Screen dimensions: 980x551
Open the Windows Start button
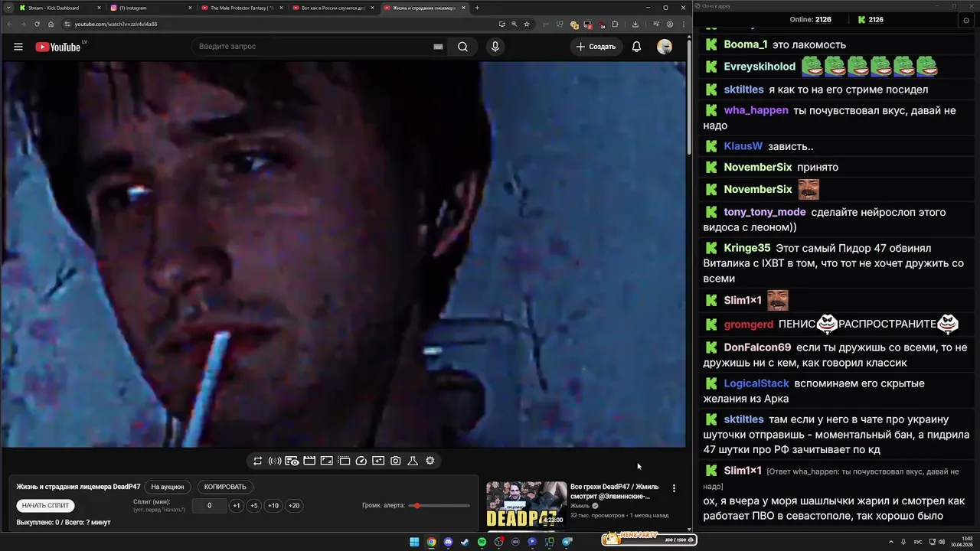pos(414,542)
